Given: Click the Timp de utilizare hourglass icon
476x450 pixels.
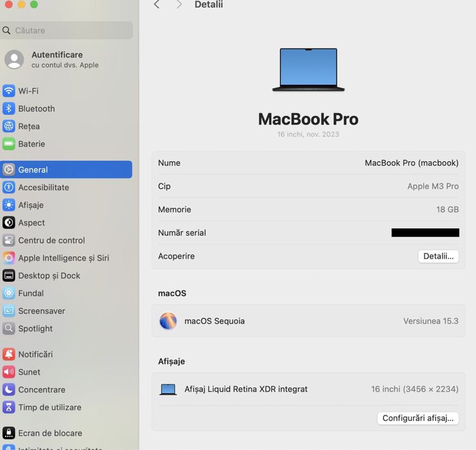Looking at the screenshot, I should 9,407.
